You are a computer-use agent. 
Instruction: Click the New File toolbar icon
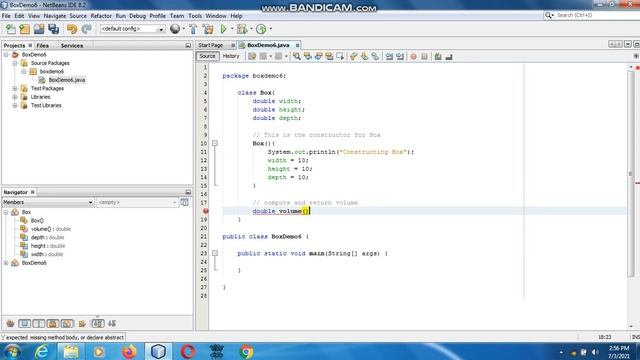[x=11, y=29]
